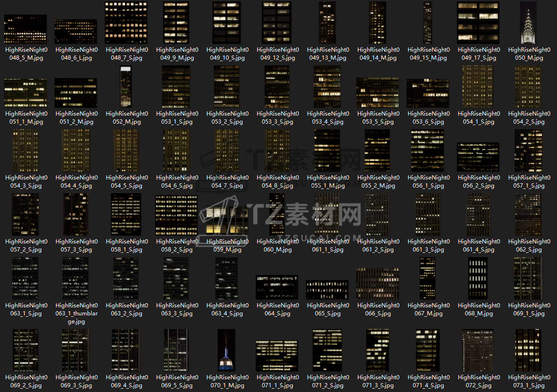Select thumbnail HighRiseNight0061_3_S.jpg
This screenshot has width=557, height=392.
coord(428,214)
